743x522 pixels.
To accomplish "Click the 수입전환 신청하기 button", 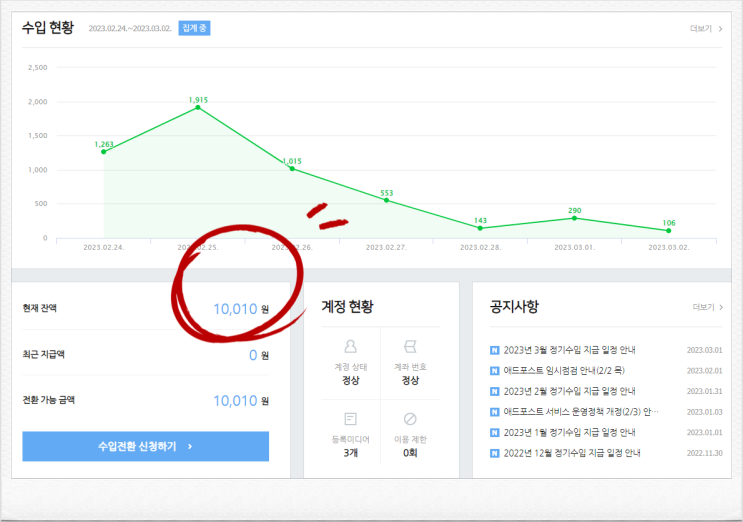I will (x=145, y=446).
